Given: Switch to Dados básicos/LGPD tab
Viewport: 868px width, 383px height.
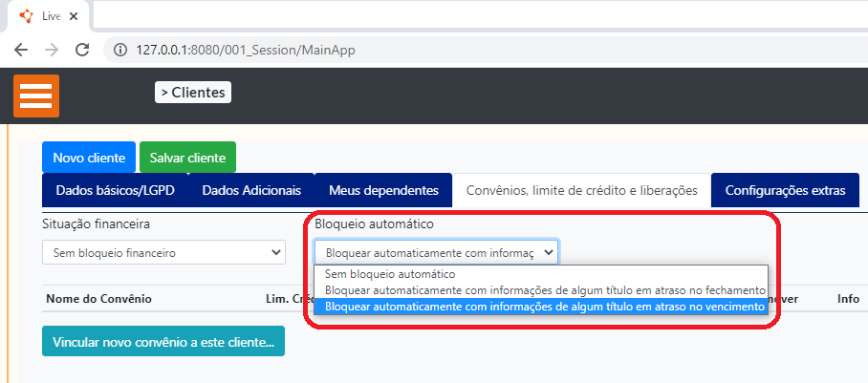Looking at the screenshot, I should click(115, 190).
